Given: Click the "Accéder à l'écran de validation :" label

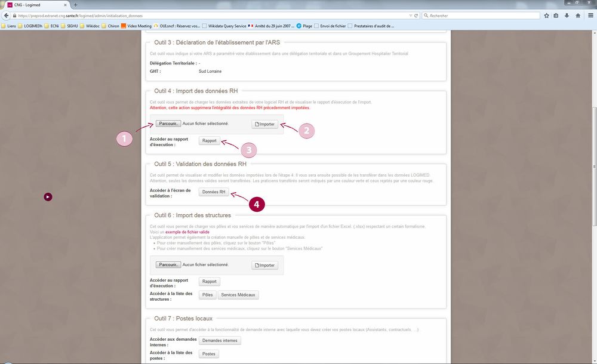Looking at the screenshot, I should 170,193.
